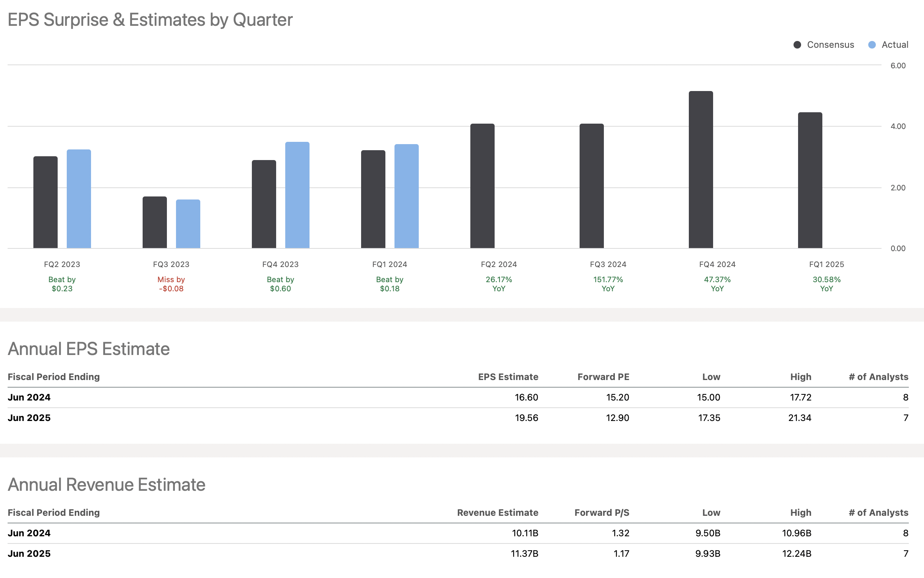This screenshot has width=924, height=578.
Task: Select the 'EPS Surprise & Estimates by Quarter' heading
Action: click(x=150, y=19)
